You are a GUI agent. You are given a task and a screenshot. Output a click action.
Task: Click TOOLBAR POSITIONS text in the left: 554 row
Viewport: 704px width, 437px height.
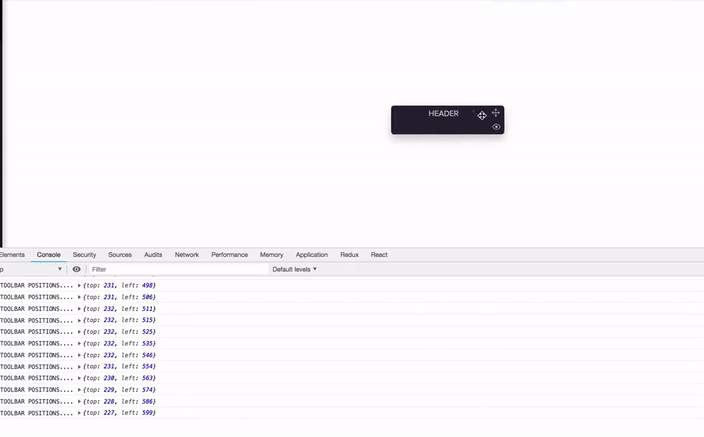36,366
